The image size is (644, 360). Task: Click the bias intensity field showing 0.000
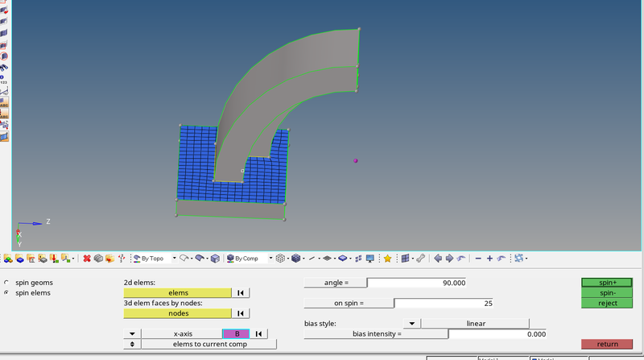click(497, 334)
